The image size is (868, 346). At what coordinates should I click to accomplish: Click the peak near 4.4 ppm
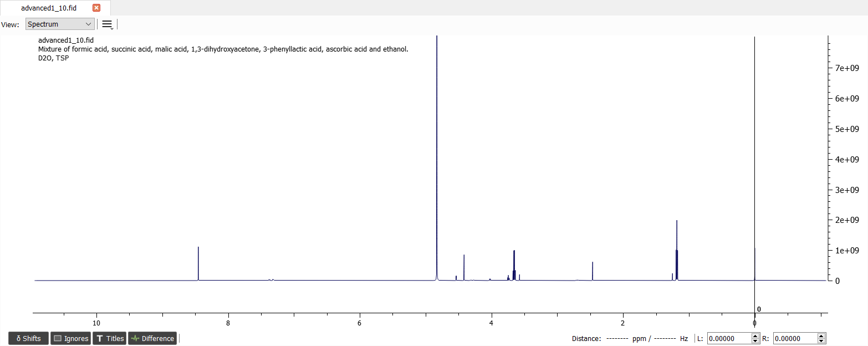pyautogui.click(x=464, y=268)
